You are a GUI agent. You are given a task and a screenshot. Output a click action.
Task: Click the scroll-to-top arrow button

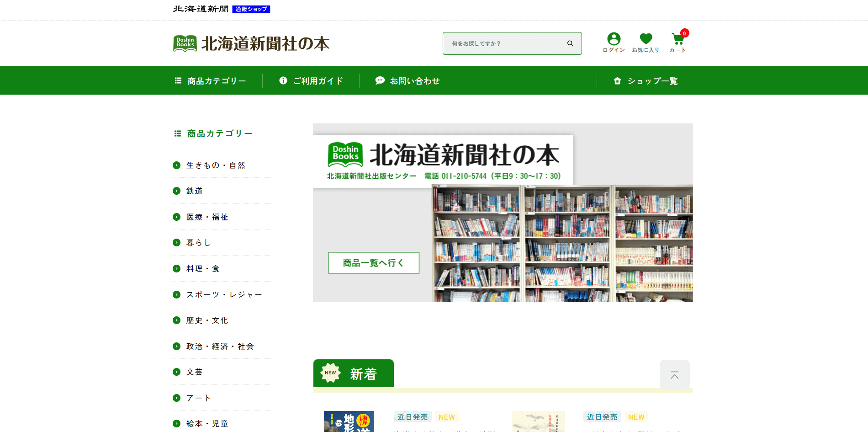coord(674,375)
